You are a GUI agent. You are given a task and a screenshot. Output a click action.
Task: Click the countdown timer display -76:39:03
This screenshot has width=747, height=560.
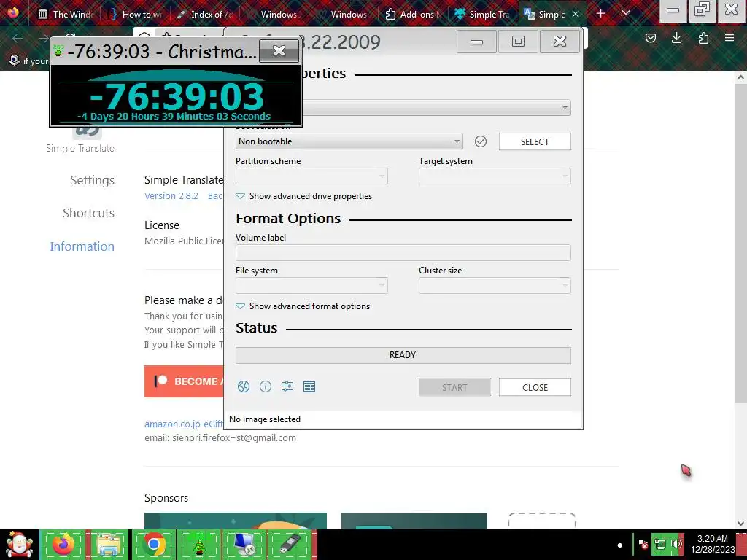click(177, 97)
